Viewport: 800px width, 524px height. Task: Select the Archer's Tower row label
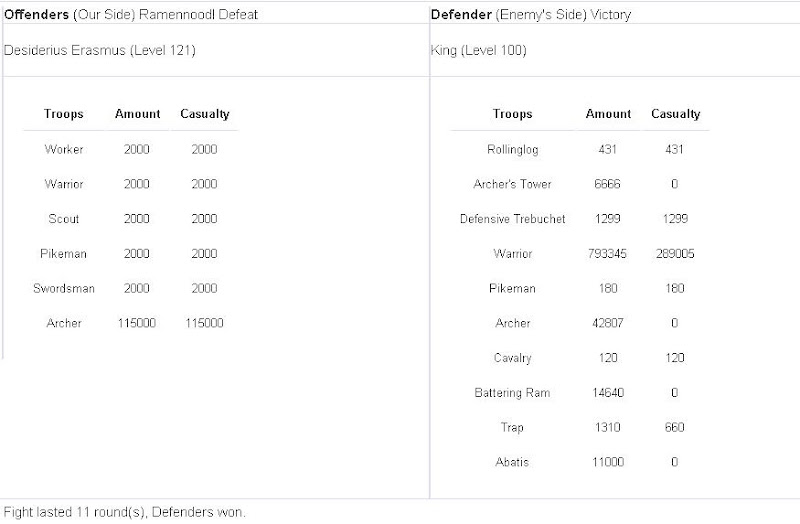(x=512, y=185)
